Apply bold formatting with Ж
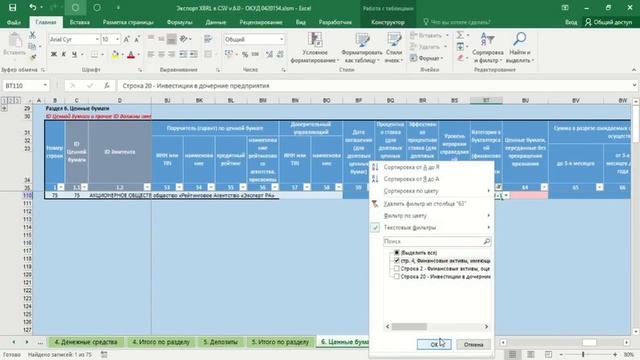This screenshot has height=360, width=640. (x=53, y=54)
